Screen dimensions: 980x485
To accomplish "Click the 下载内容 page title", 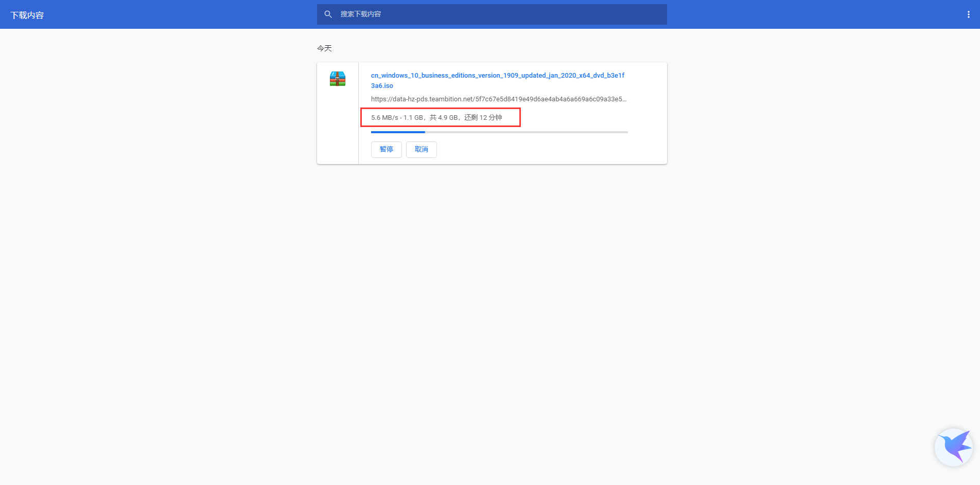I will [x=27, y=15].
